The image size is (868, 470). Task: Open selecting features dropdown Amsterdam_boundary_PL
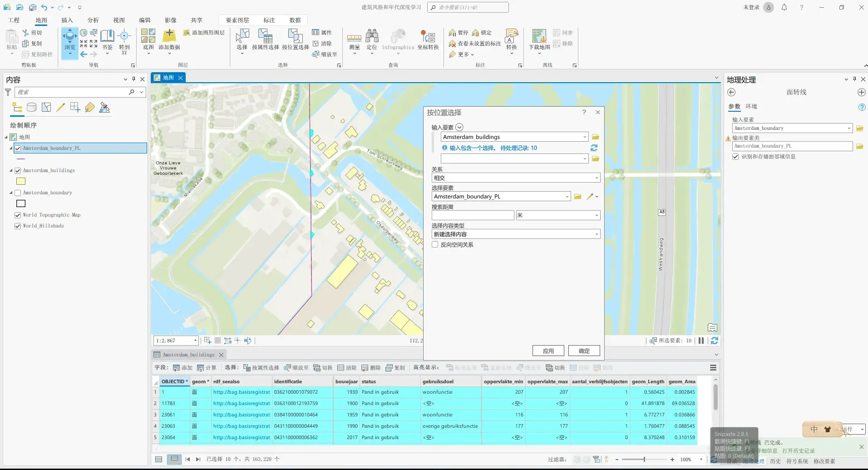pyautogui.click(x=567, y=197)
